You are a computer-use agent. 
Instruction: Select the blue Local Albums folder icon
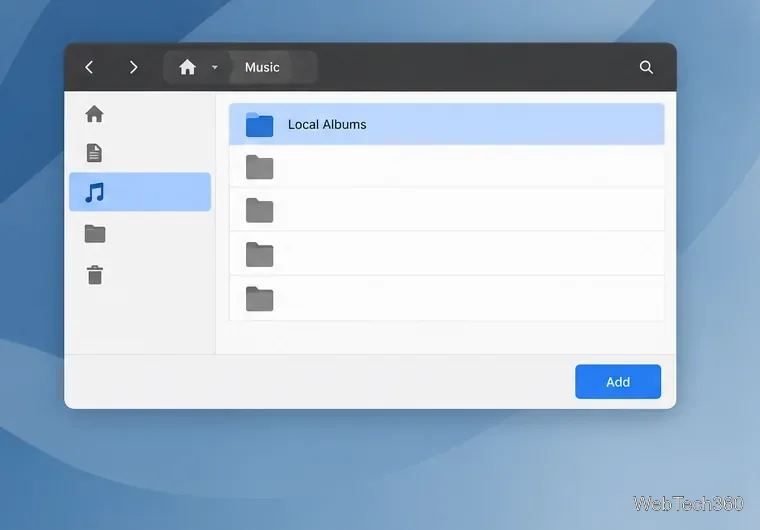coord(259,125)
